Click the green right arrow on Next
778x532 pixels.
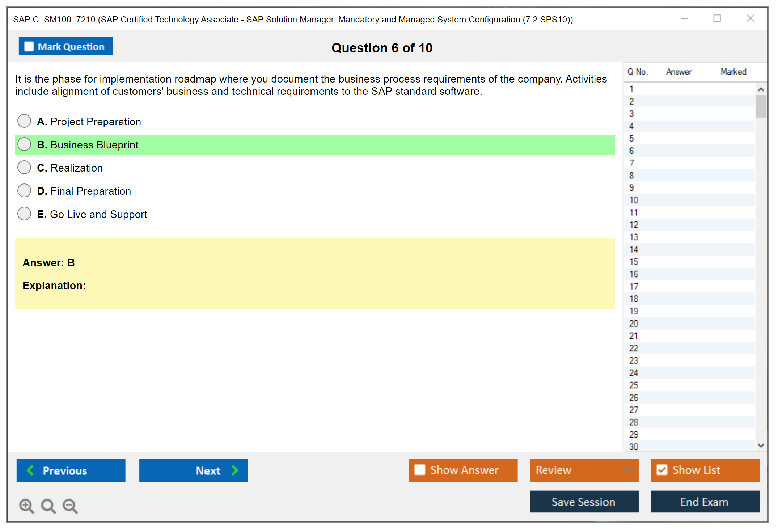[235, 470]
